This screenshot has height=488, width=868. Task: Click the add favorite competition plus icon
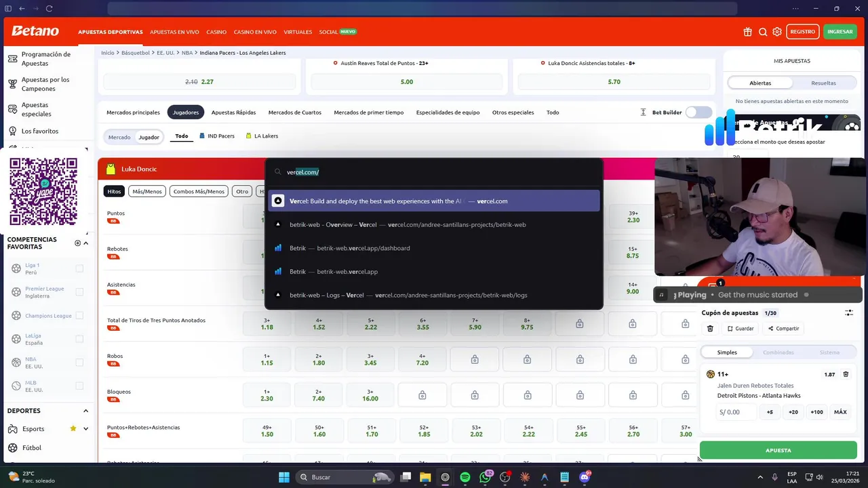tap(77, 243)
